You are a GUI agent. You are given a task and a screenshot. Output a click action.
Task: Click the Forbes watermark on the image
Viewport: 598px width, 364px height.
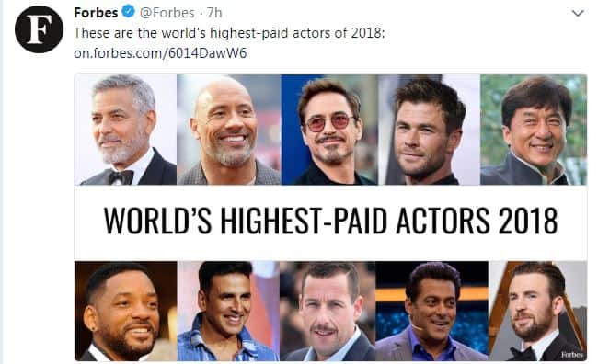point(571,355)
